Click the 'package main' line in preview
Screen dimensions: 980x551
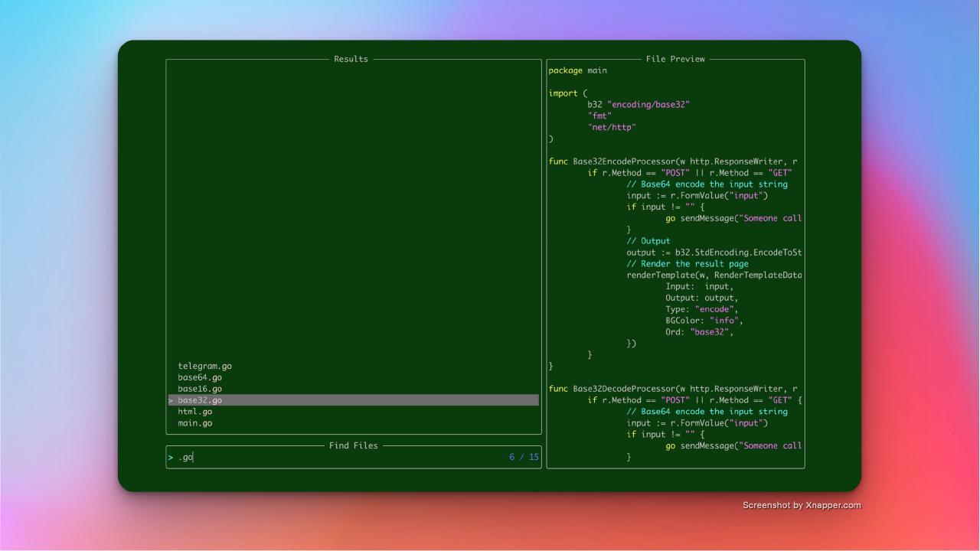577,70
